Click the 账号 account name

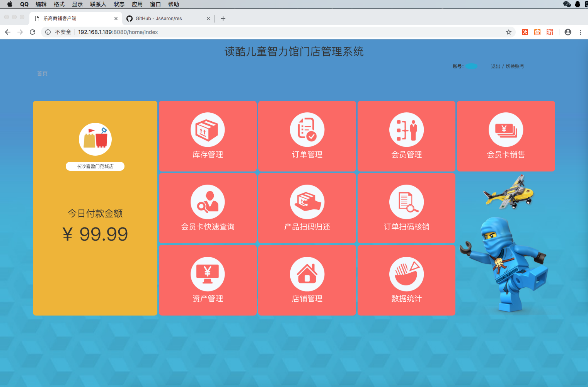(471, 66)
